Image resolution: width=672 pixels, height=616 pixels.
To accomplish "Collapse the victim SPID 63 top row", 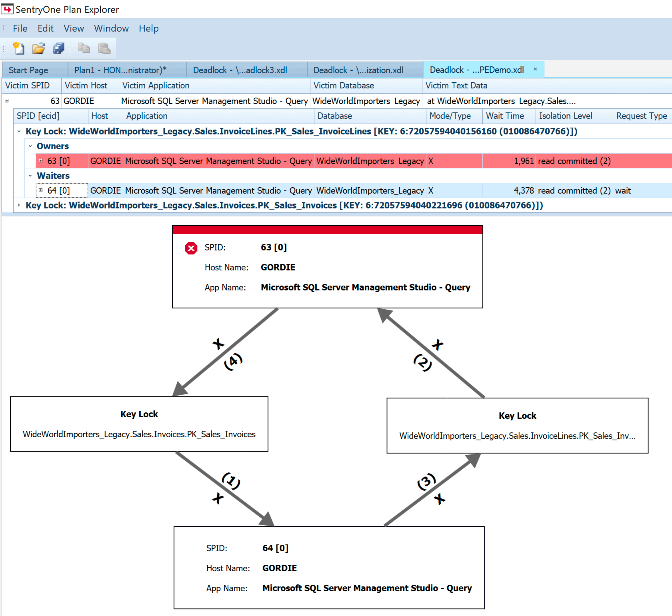I will coord(6,101).
